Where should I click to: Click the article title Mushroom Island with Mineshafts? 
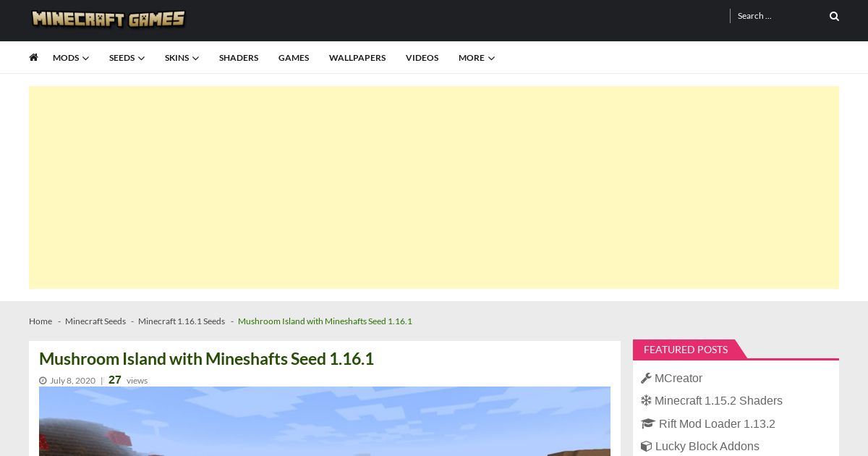click(206, 359)
